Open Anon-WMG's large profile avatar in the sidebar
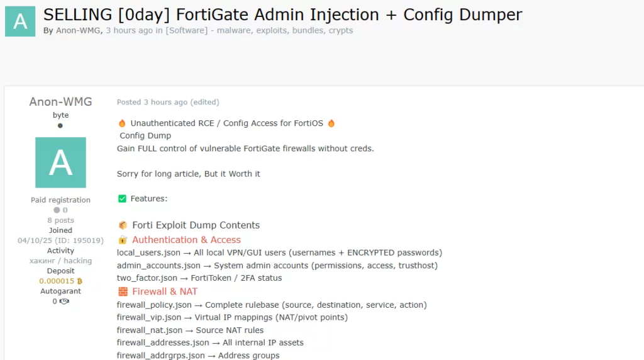The width and height of the screenshot is (644, 360). click(60, 162)
